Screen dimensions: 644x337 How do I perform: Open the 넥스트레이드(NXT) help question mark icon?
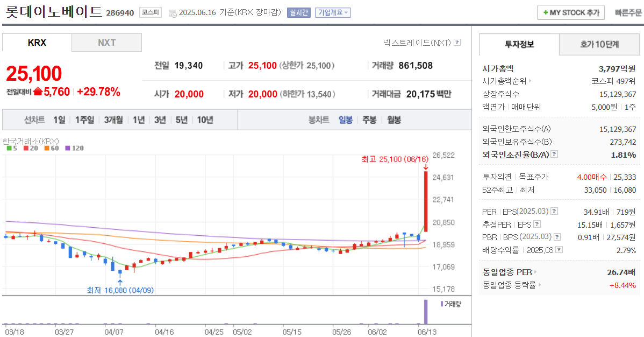pos(457,42)
